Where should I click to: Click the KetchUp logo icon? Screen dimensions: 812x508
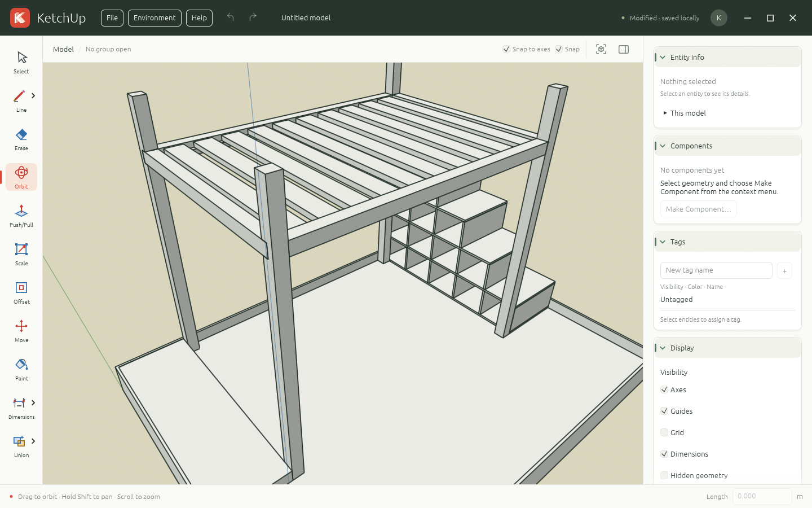click(20, 17)
